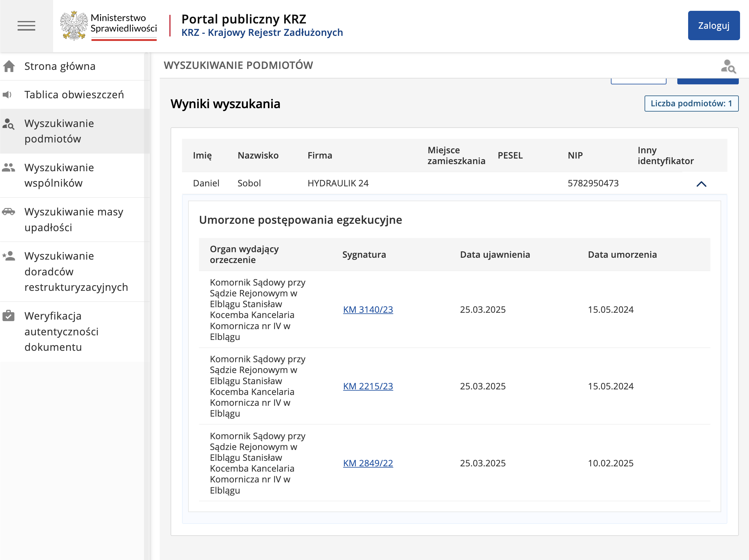Go to Tablica obwieszczeń menu item

coord(74,95)
